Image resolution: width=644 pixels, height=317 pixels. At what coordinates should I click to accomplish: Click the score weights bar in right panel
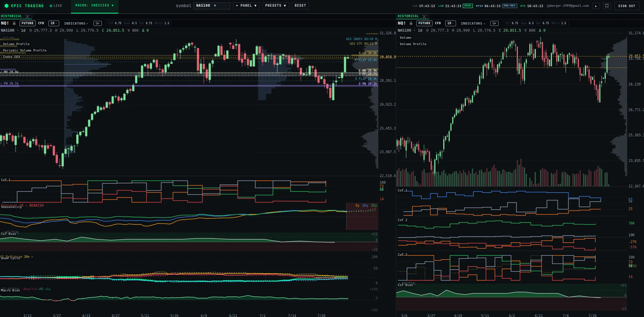coord(536,23)
